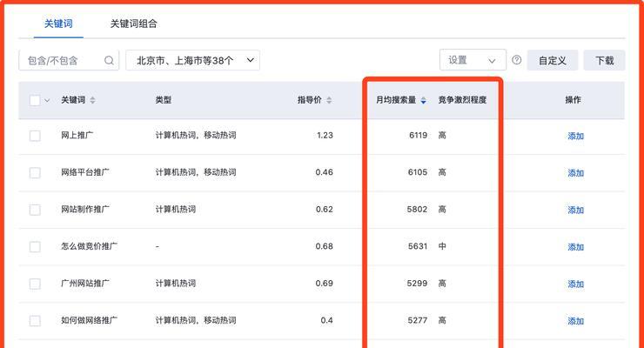Click the 操作 column header
Image resolution: width=644 pixels, height=348 pixels.
point(573,100)
